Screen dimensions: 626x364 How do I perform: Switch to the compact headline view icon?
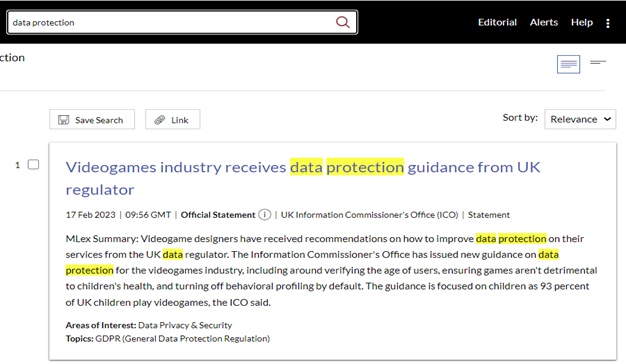[598, 63]
